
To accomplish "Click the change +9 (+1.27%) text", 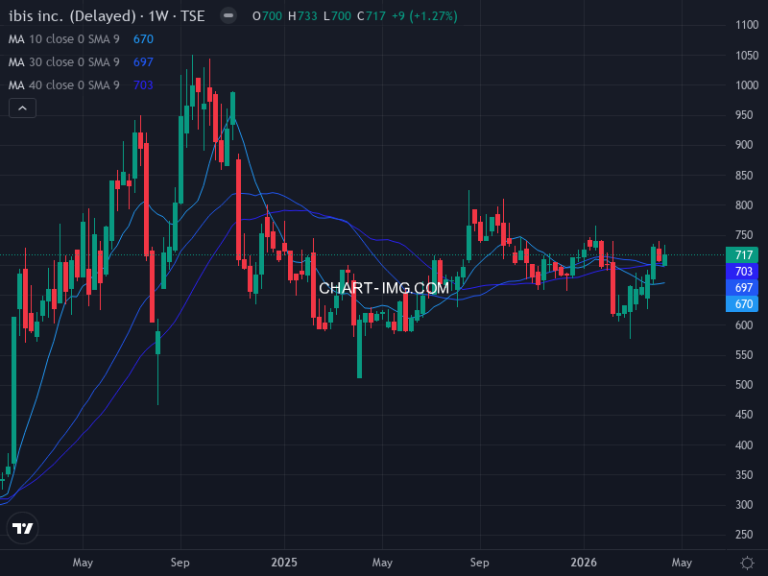I will click(x=425, y=16).
